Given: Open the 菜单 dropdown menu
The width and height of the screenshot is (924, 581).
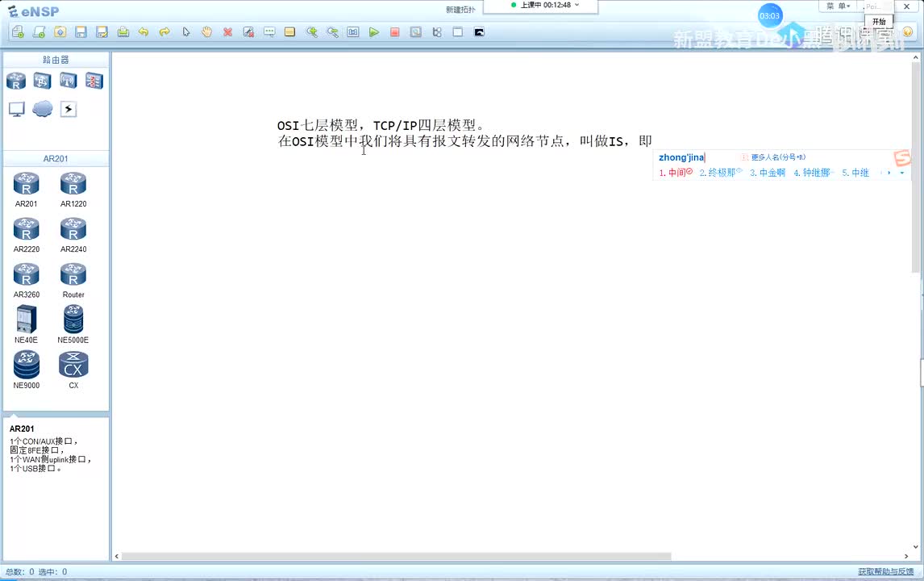Looking at the screenshot, I should pyautogui.click(x=838, y=6).
